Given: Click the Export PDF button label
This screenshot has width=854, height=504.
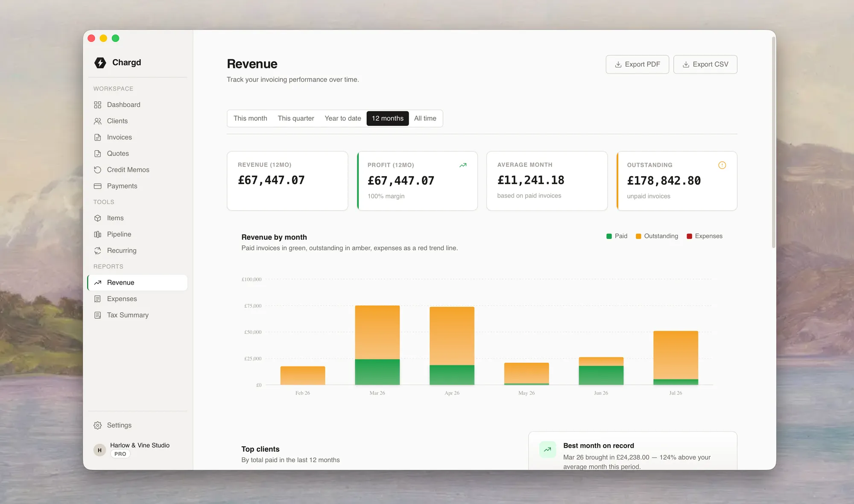Looking at the screenshot, I should pyautogui.click(x=643, y=64).
